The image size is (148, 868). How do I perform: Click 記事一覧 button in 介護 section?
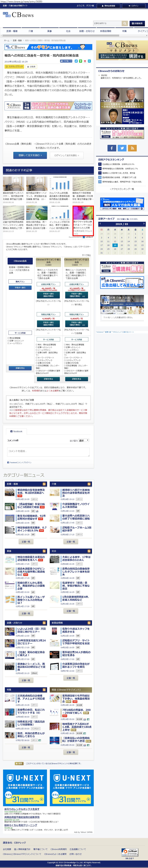coord(71,542)
